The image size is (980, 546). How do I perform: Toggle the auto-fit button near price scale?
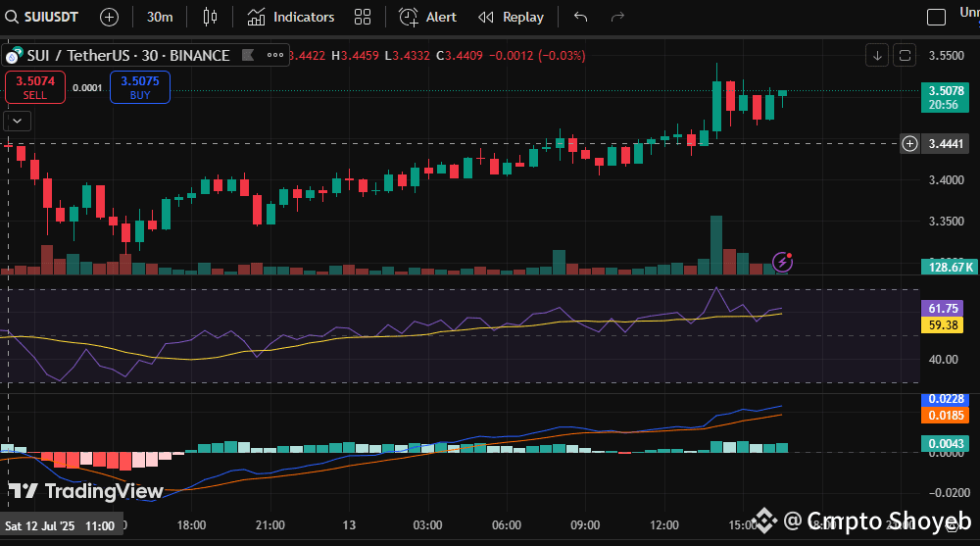pyautogui.click(x=905, y=55)
